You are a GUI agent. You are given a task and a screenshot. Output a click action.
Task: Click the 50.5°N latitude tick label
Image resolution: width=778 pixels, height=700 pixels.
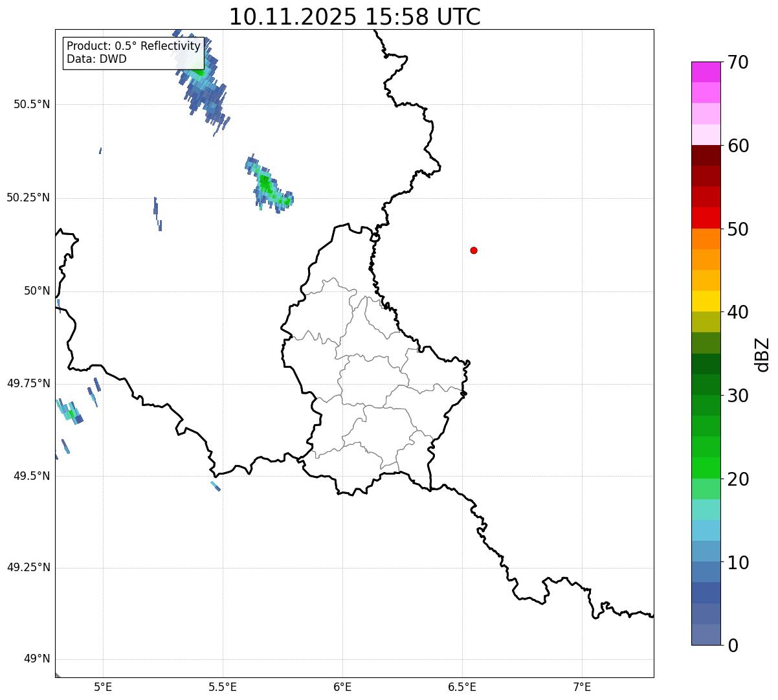32,104
